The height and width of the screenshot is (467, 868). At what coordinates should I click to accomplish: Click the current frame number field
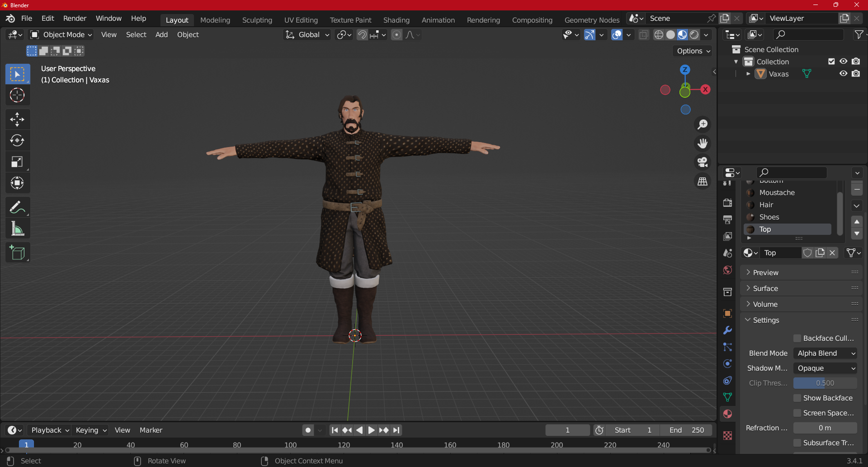[x=567, y=430]
